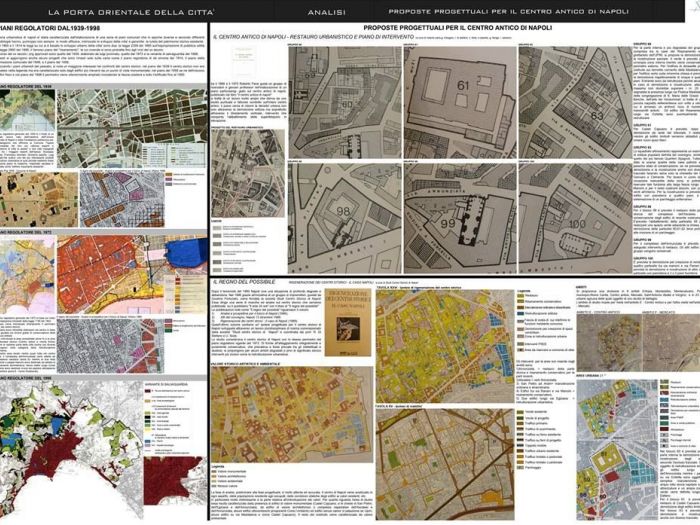Click the "Valore monumentale" legend swatch
The width and height of the screenshot is (700, 525).
[x=214, y=471]
